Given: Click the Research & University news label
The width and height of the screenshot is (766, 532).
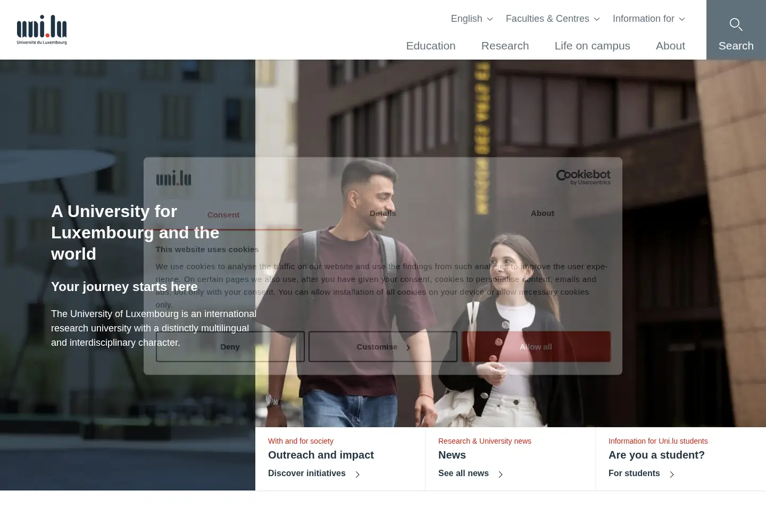Looking at the screenshot, I should (485, 441).
